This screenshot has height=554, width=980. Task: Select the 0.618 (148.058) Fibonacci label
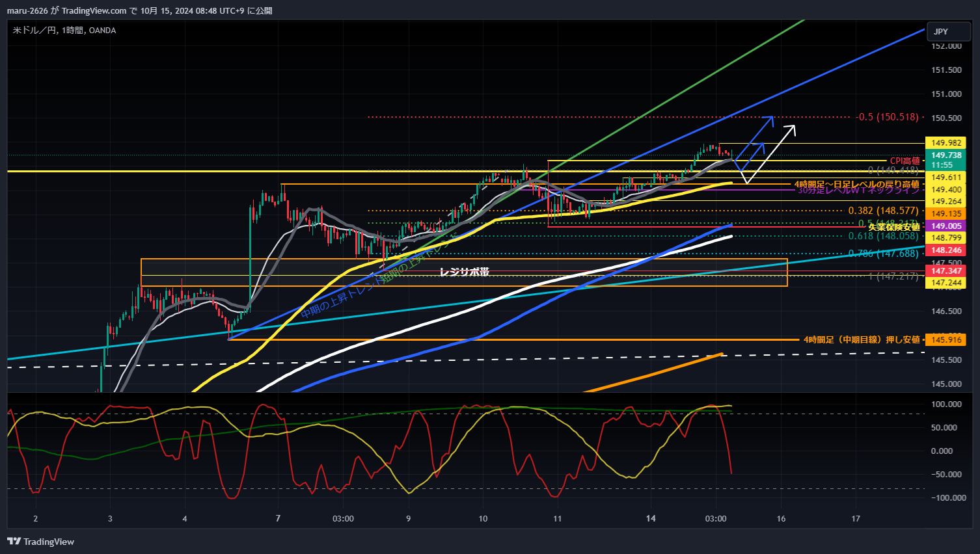(883, 236)
